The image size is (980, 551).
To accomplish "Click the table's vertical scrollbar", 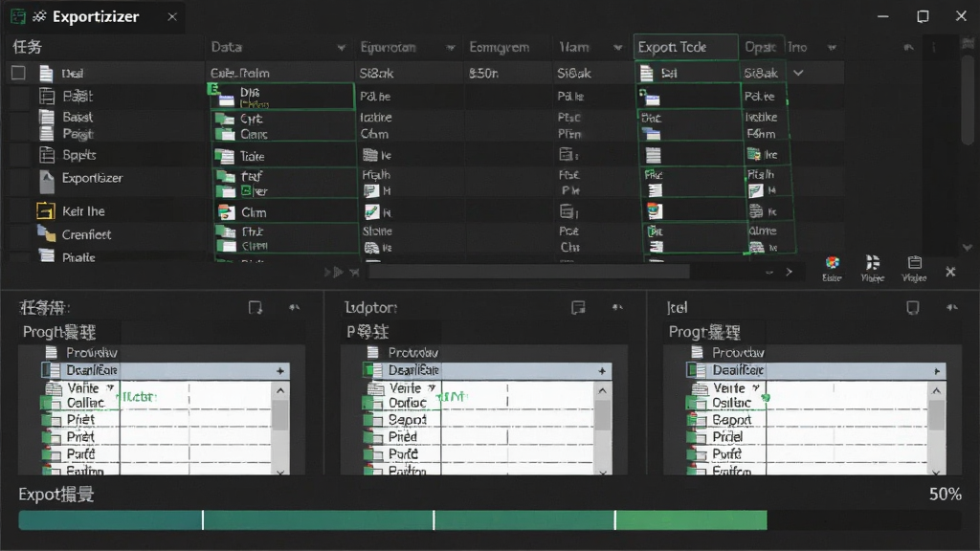I will point(967,99).
